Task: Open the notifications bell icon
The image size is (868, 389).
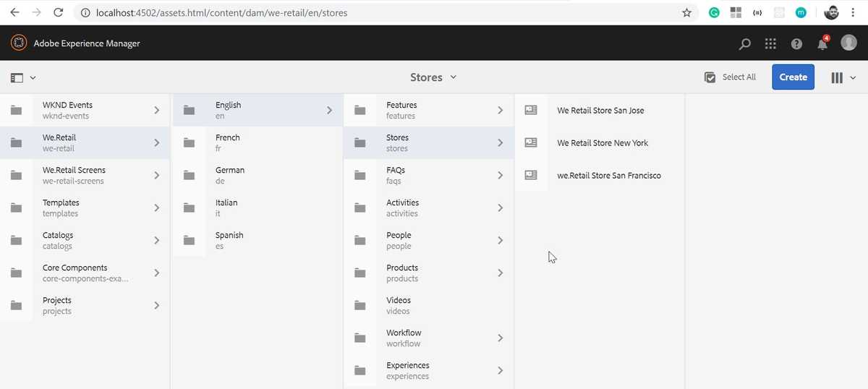Action: pyautogui.click(x=822, y=43)
